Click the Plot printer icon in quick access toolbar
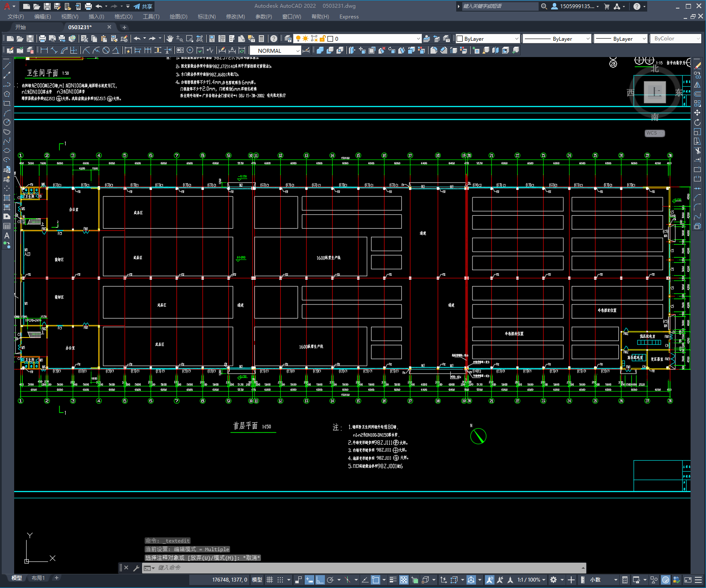The image size is (706, 588). (88, 6)
